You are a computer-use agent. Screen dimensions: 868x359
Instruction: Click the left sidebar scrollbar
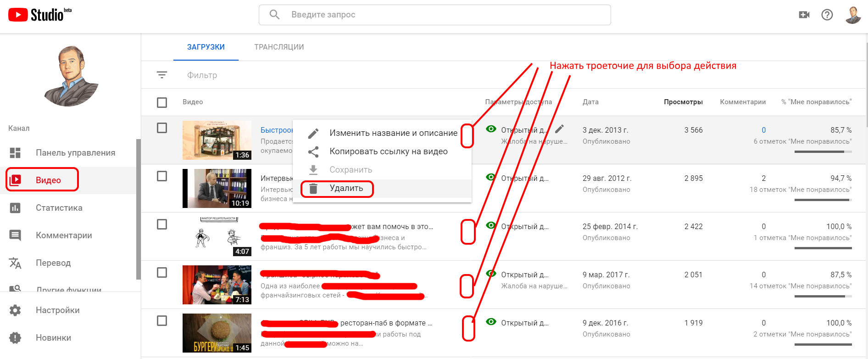(x=138, y=209)
